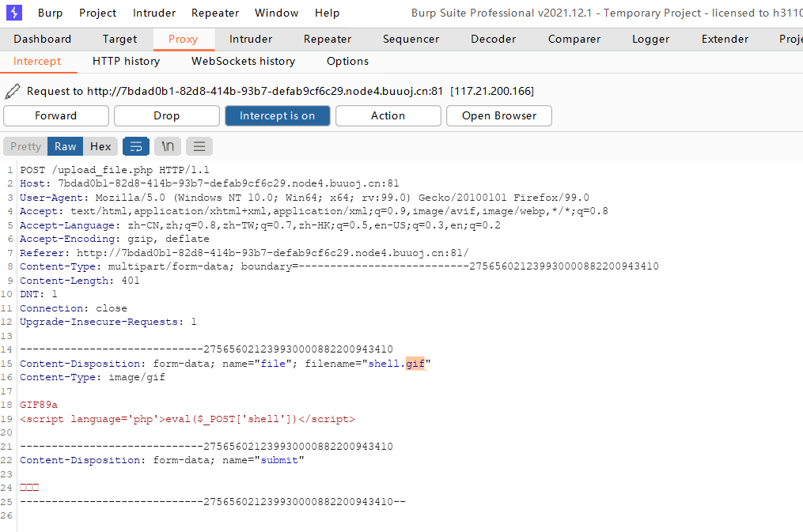Click the pencil edit-target icon beside Request
The image size is (803, 532).
[13, 91]
